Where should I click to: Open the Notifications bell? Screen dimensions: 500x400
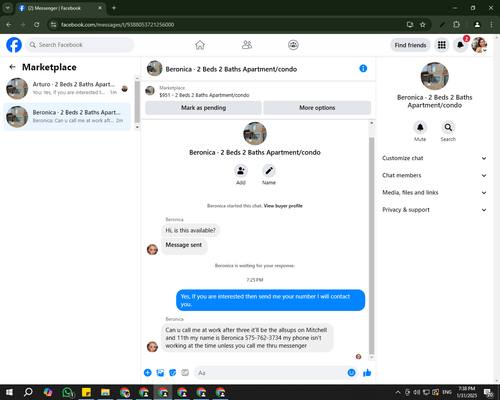[460, 45]
